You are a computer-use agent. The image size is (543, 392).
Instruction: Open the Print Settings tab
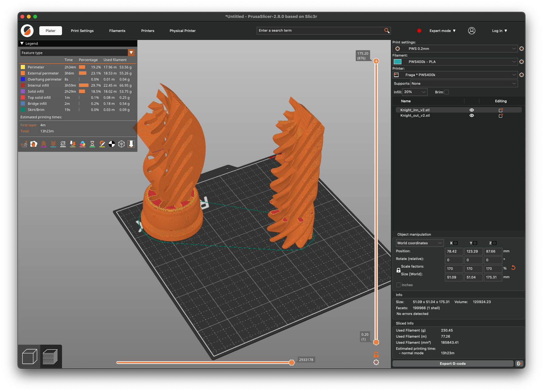[82, 31]
